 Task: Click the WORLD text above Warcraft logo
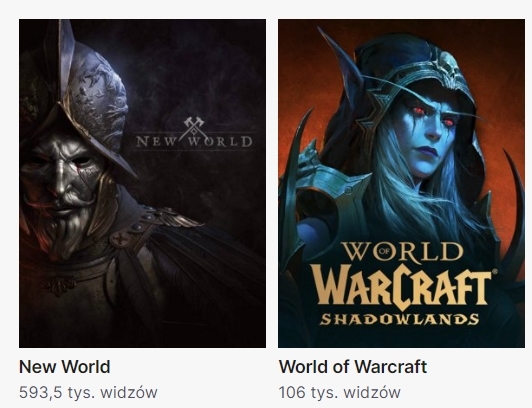tap(402, 252)
